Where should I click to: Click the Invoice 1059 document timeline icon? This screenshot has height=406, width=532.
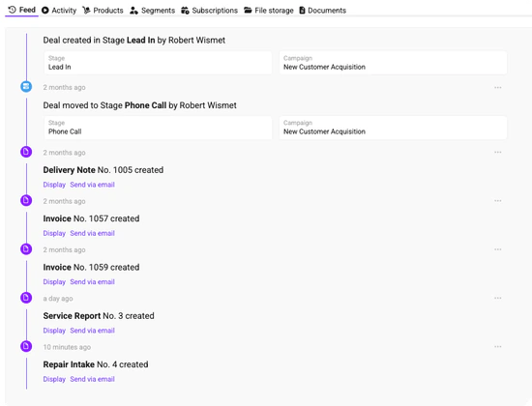pyautogui.click(x=26, y=249)
